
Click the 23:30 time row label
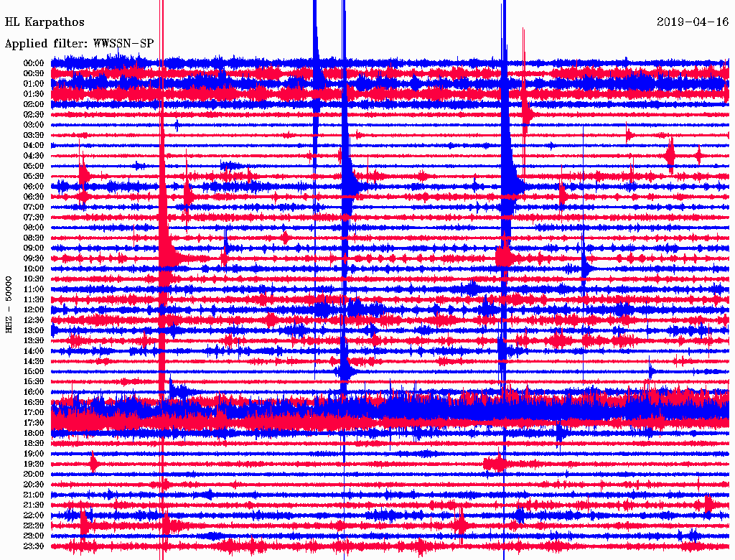click(x=34, y=546)
